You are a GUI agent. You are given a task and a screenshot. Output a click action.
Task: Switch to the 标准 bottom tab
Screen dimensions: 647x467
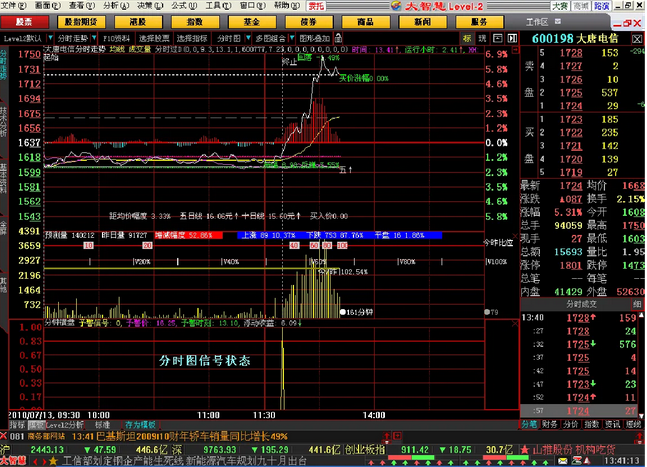tap(102, 425)
